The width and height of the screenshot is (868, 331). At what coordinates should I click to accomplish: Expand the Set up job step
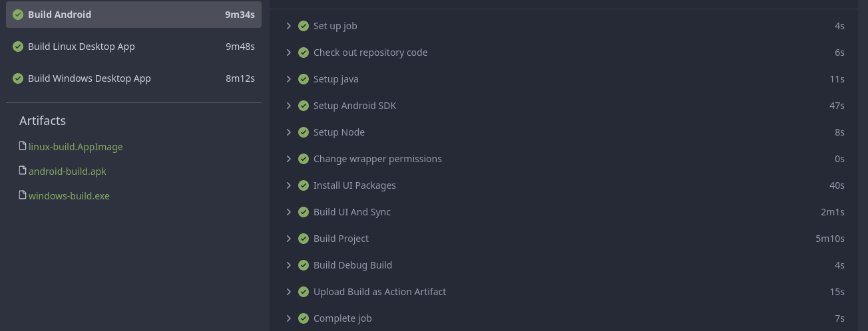pyautogui.click(x=289, y=26)
